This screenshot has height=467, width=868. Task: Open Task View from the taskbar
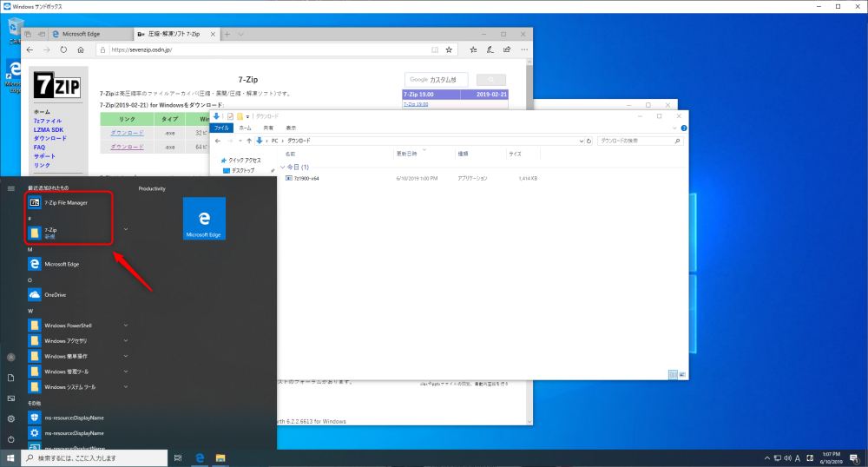coord(178,458)
